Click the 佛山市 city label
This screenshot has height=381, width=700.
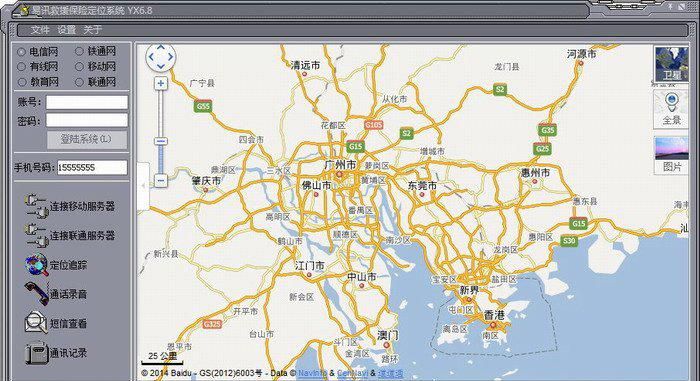(317, 185)
